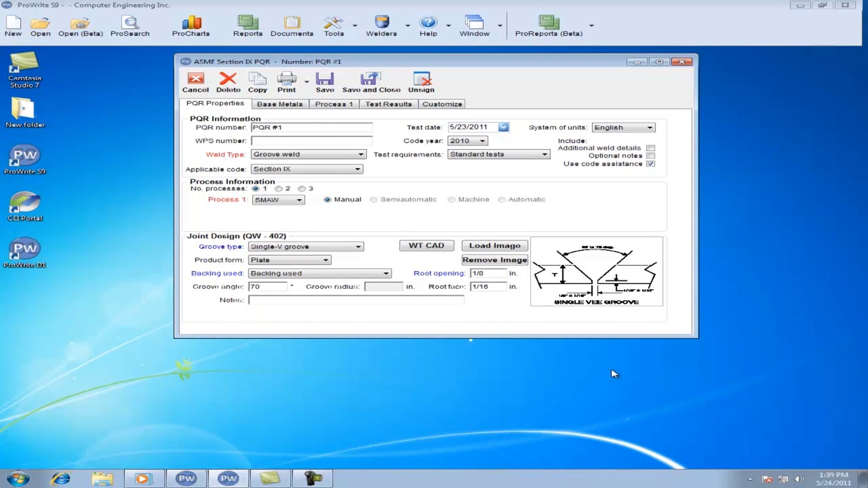The height and width of the screenshot is (488, 868).
Task: Click the Remove Image button
Action: [x=495, y=260]
